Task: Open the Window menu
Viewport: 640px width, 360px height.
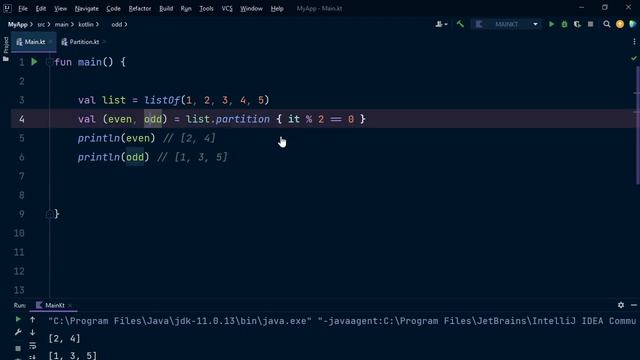Action: [251, 8]
